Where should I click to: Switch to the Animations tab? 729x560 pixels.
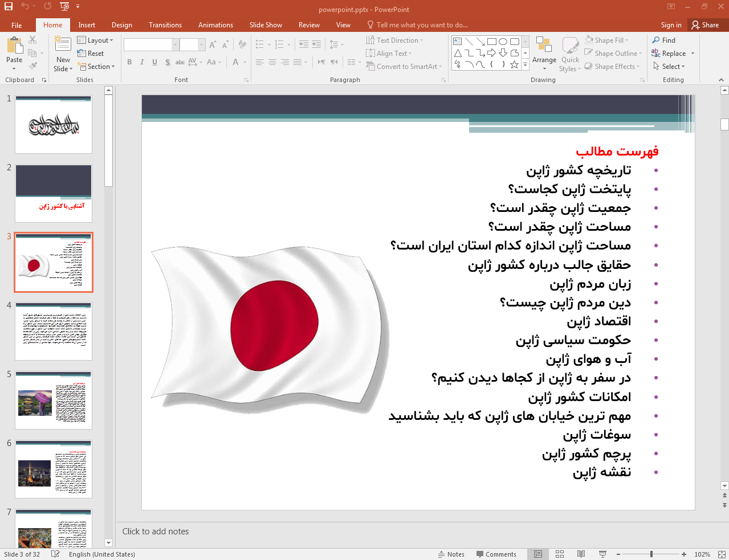point(215,25)
